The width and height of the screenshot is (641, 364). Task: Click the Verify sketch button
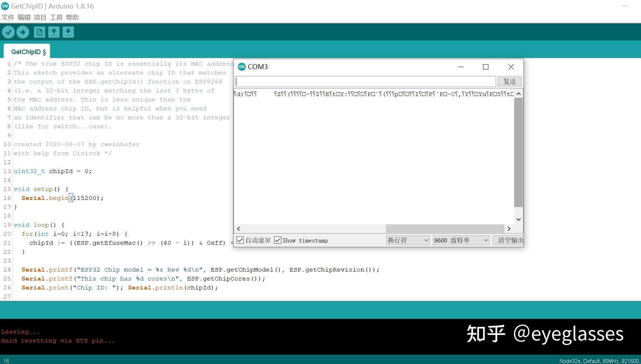click(8, 32)
